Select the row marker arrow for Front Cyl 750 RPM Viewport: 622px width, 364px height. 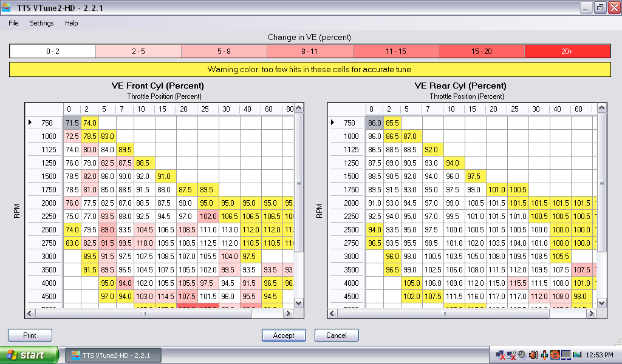[30, 123]
